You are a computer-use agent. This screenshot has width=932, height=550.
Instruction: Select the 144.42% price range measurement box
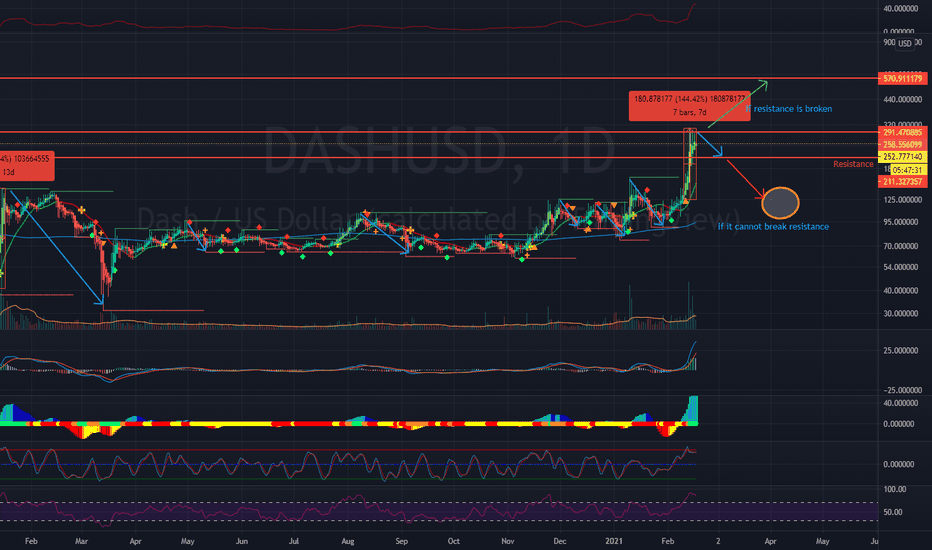(x=689, y=105)
